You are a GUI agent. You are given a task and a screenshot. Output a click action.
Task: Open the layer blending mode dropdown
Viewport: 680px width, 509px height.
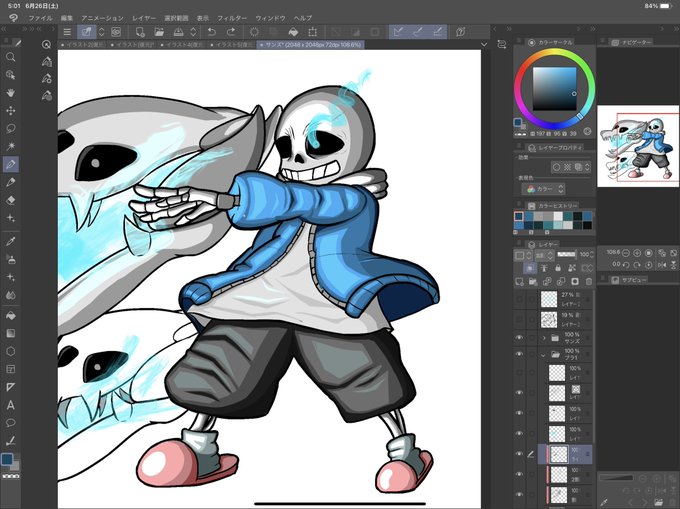tap(544, 255)
